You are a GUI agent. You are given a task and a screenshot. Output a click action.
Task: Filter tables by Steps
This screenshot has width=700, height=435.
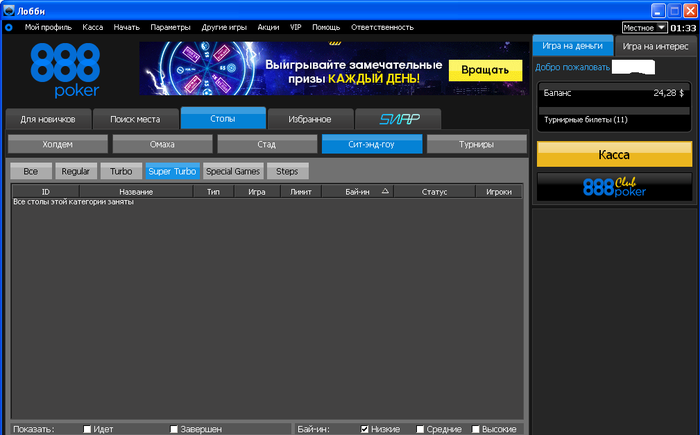287,171
